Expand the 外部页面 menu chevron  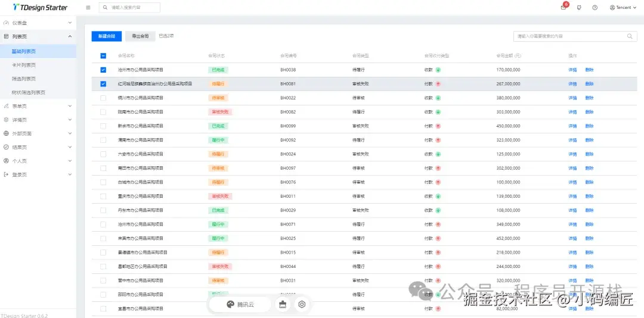(x=70, y=133)
